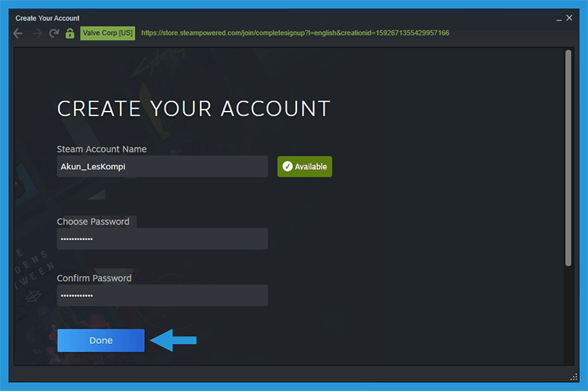Close the Create Your Account window
588x391 pixels.
click(569, 17)
